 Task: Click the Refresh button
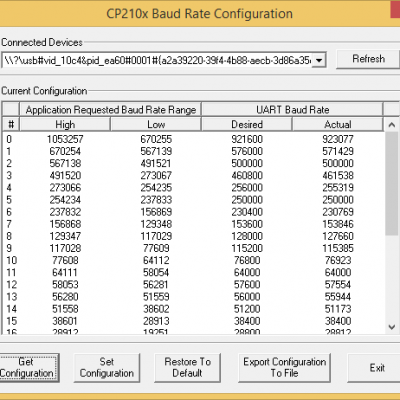[x=368, y=59]
